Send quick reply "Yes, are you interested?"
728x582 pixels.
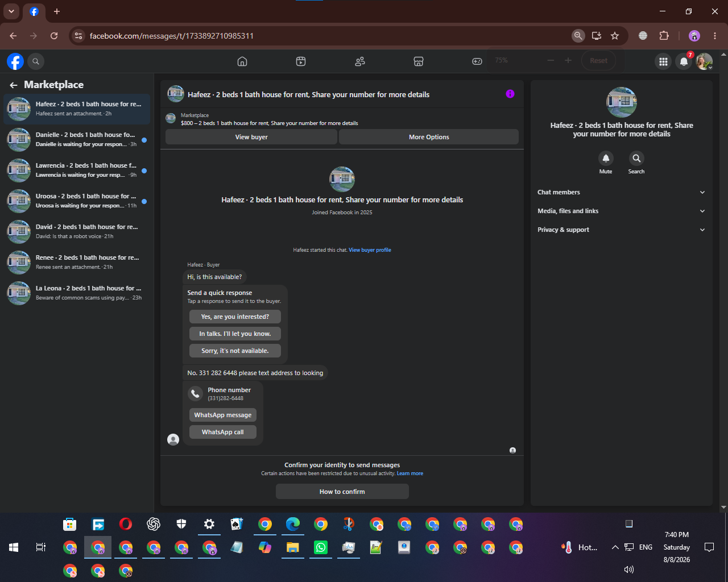[235, 317]
